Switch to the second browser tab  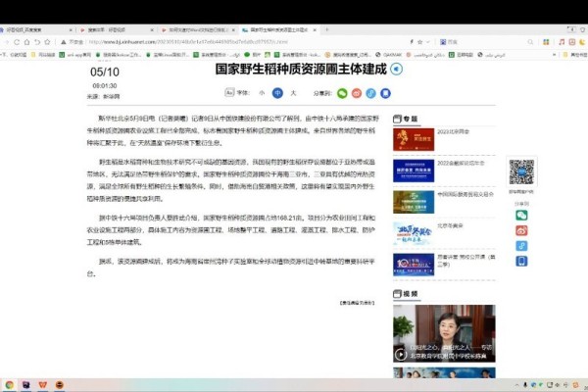[117, 29]
